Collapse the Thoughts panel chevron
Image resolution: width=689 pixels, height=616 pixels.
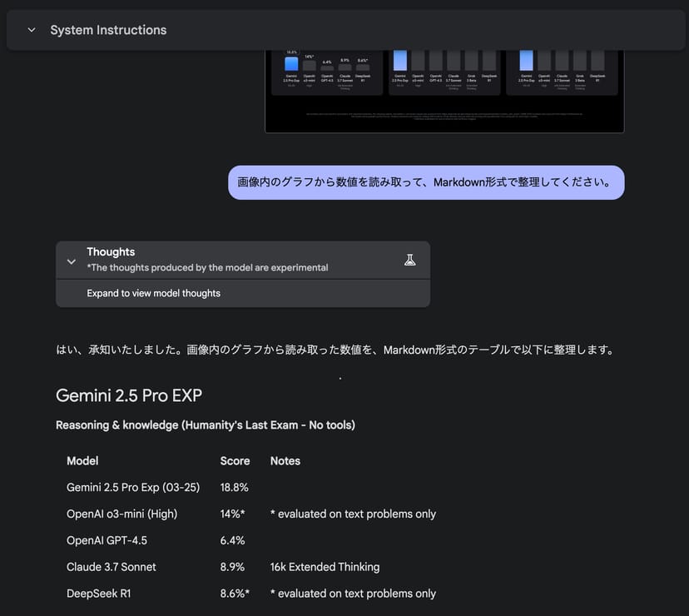click(72, 261)
